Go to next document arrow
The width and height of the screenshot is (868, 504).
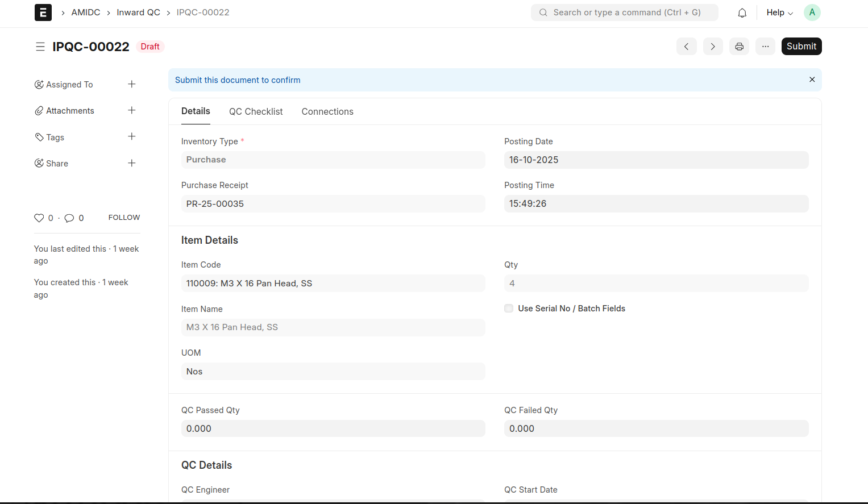coord(712,47)
